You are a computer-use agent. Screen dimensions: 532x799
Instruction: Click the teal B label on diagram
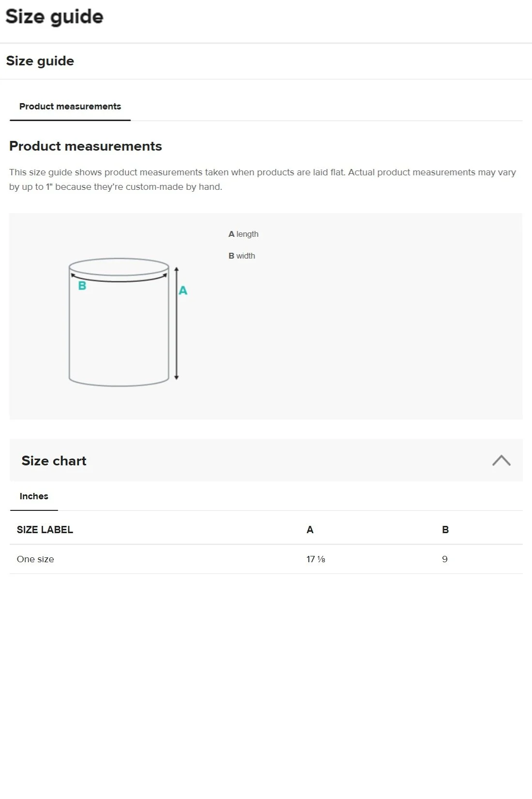(82, 286)
